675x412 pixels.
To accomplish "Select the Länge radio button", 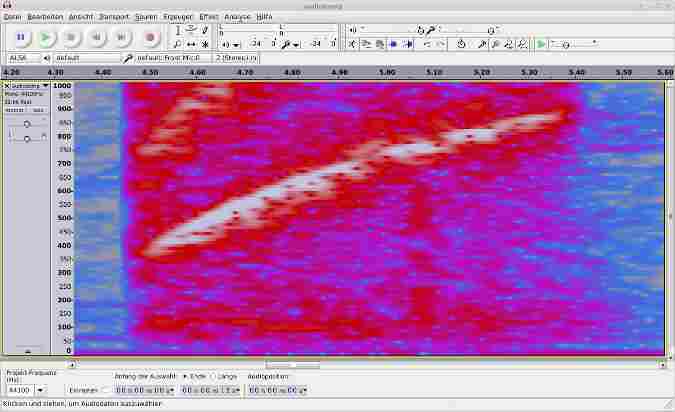I will pyautogui.click(x=213, y=376).
